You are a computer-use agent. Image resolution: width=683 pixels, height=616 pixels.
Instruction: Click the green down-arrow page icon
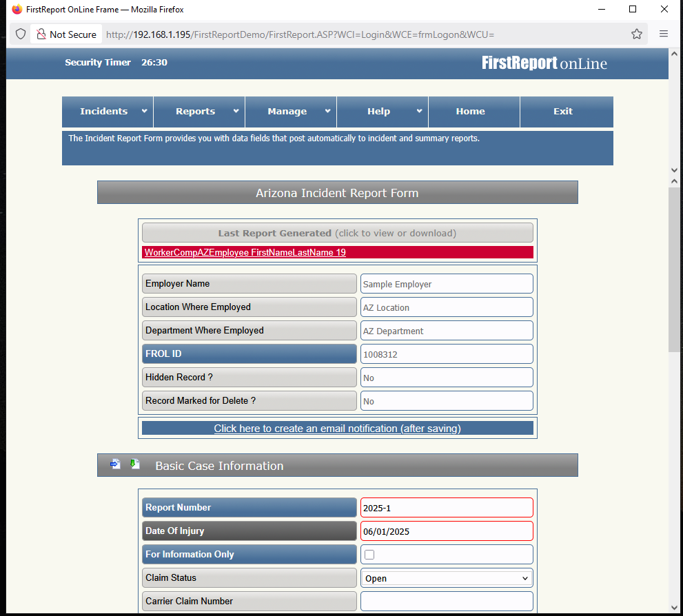coord(135,464)
